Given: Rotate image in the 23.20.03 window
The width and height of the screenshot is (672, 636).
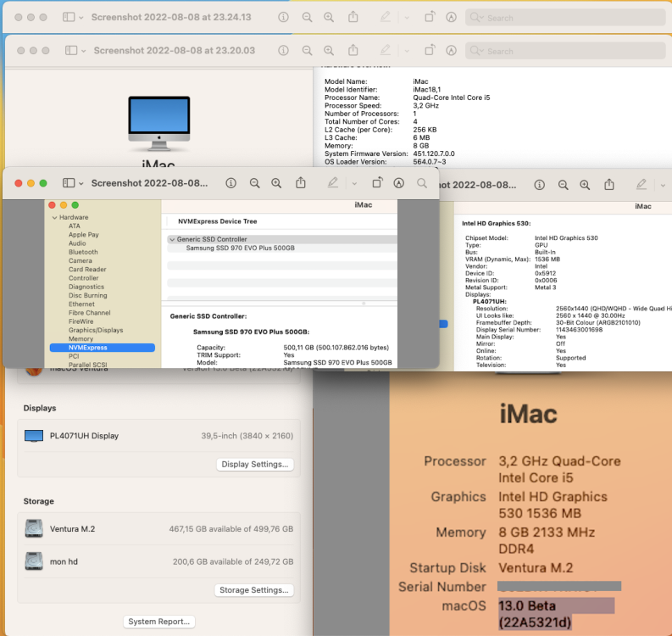Looking at the screenshot, I should 429,51.
